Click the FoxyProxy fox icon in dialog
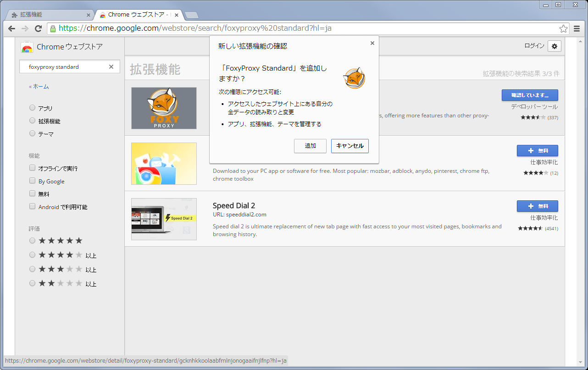 [x=354, y=78]
